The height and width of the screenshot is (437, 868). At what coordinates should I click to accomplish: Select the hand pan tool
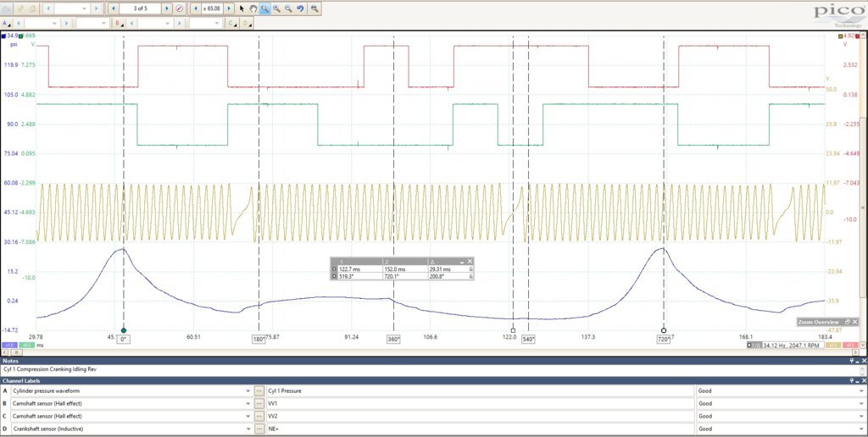click(253, 8)
